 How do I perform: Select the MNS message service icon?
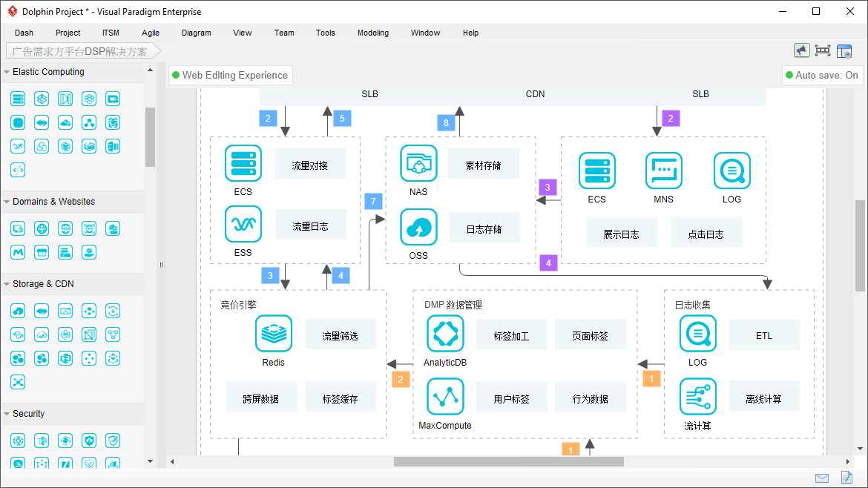(664, 171)
